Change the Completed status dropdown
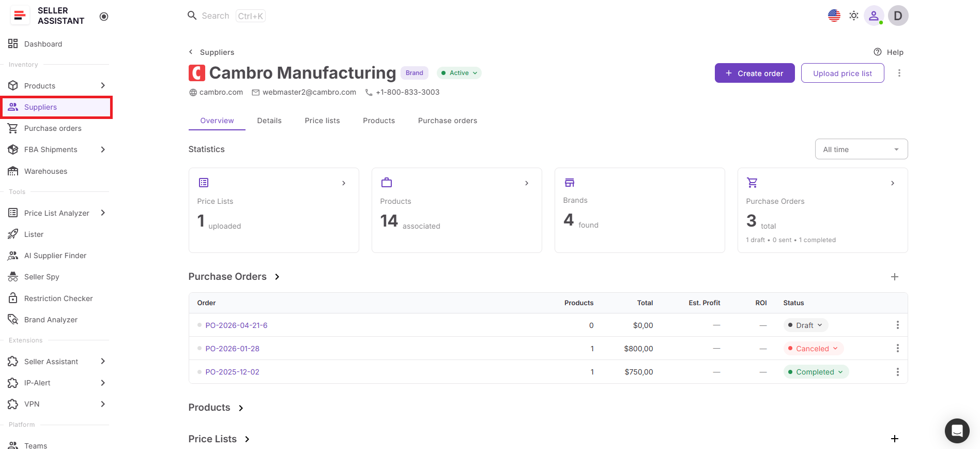 coord(816,372)
